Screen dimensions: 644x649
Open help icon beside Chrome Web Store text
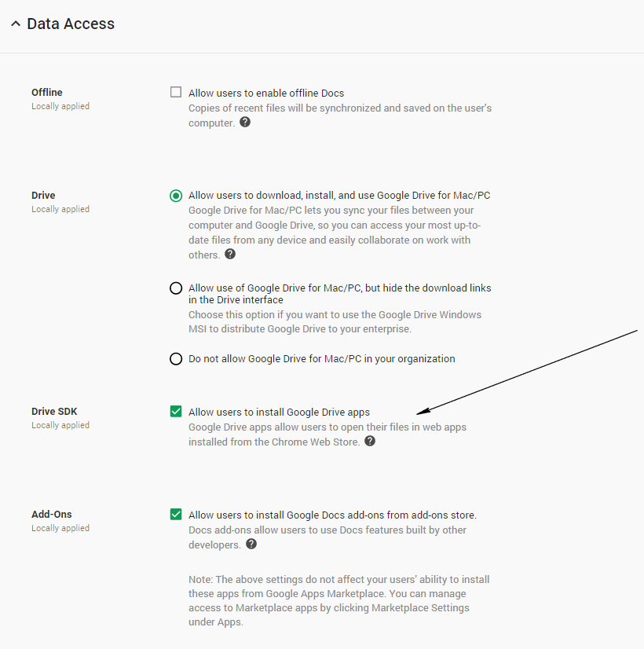pos(370,442)
